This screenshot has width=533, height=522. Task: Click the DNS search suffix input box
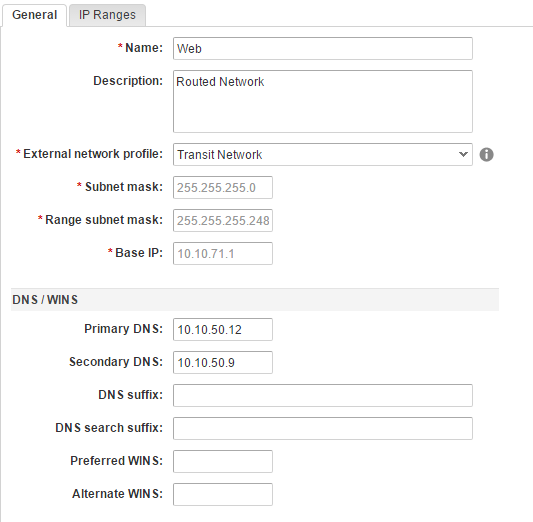pyautogui.click(x=323, y=428)
